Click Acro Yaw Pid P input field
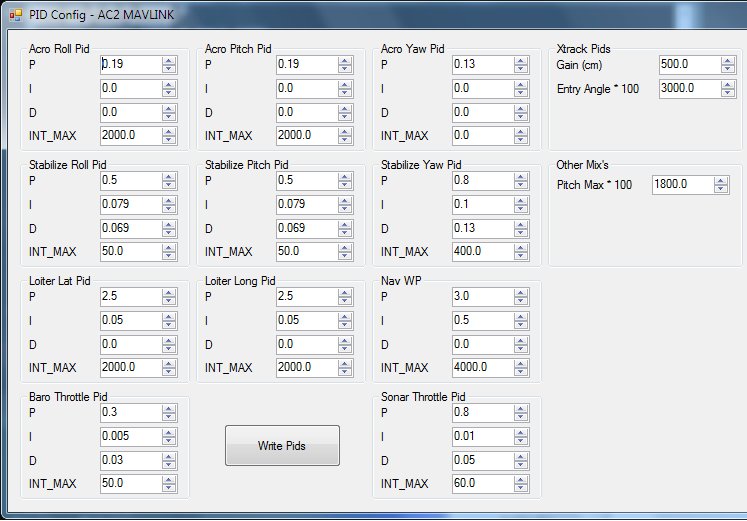 pos(480,64)
